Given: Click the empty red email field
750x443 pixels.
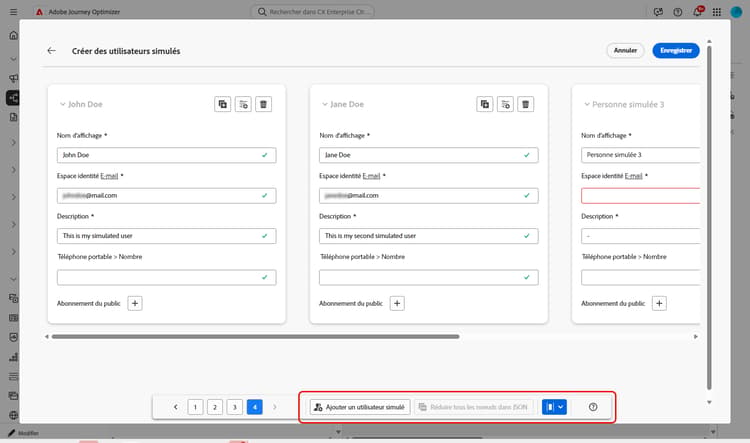Looking at the screenshot, I should (x=640, y=195).
